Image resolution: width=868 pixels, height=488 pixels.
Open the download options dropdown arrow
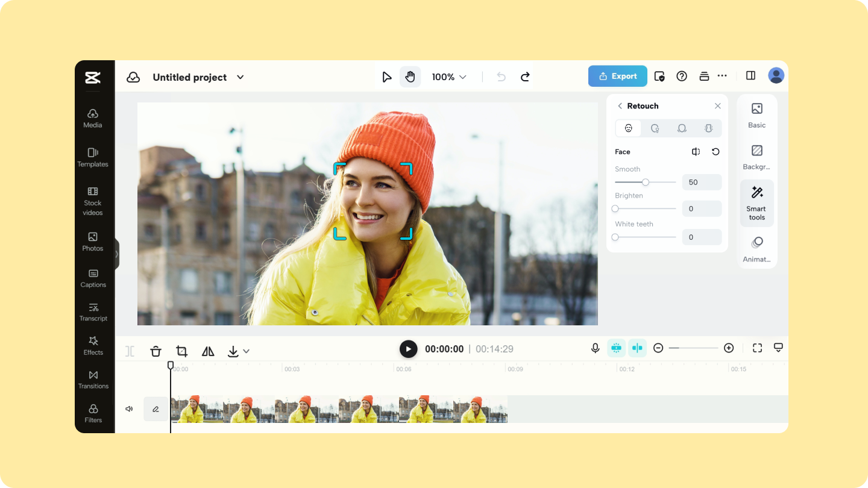tap(246, 351)
